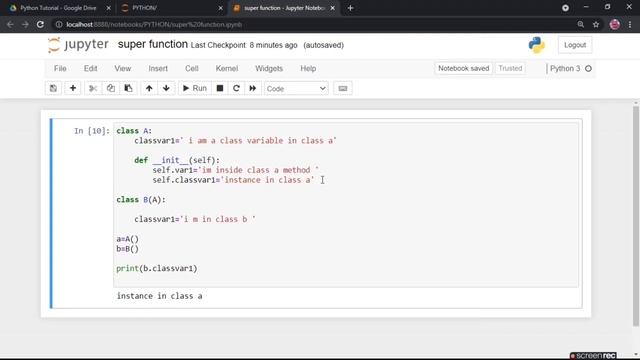The height and width of the screenshot is (360, 640).
Task: Open the Kernel menu
Action: pyautogui.click(x=227, y=69)
